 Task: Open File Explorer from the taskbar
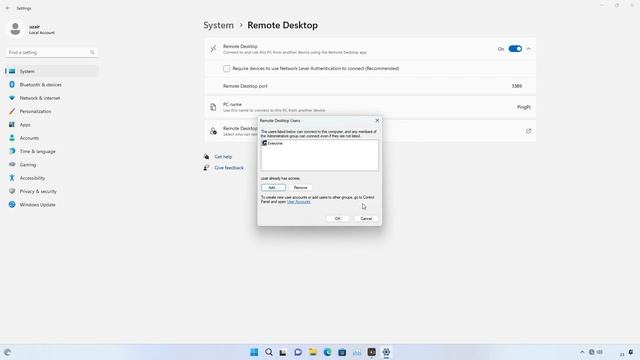(313, 352)
